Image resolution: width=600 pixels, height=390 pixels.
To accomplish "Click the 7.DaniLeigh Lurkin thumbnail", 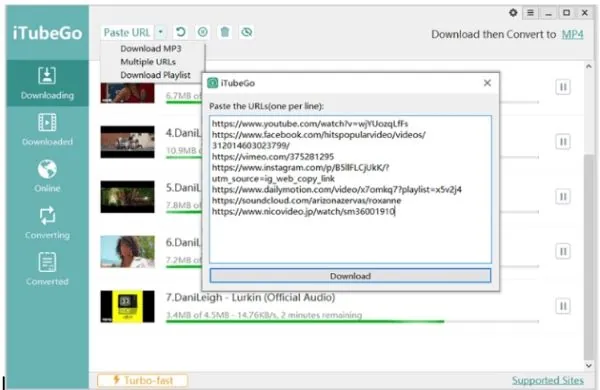I will click(x=127, y=306).
